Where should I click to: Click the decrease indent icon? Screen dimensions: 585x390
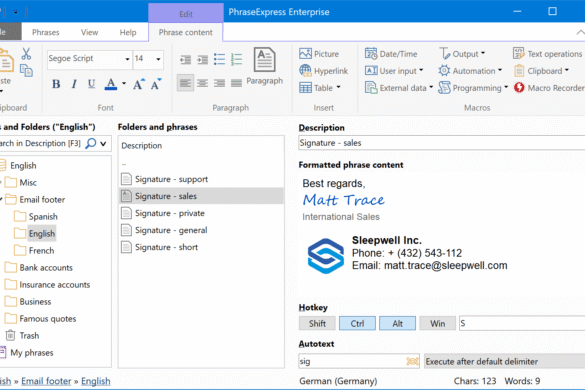tap(185, 60)
